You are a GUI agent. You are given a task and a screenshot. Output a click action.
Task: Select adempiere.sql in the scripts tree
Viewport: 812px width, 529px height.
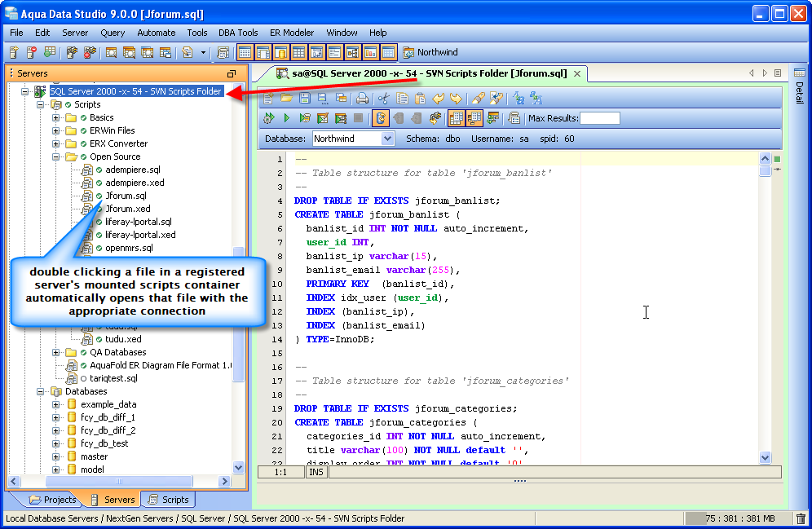tap(132, 170)
